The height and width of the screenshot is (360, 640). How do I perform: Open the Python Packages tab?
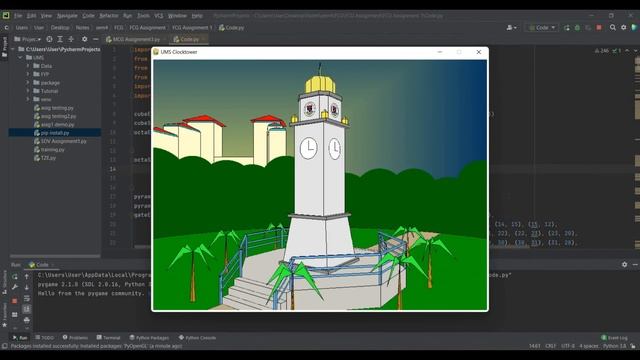149,338
